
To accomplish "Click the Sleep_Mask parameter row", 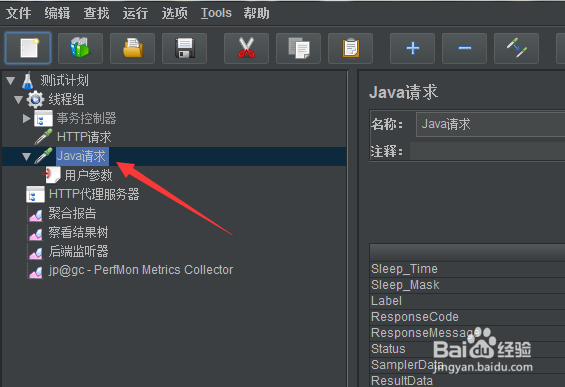I will coord(468,285).
